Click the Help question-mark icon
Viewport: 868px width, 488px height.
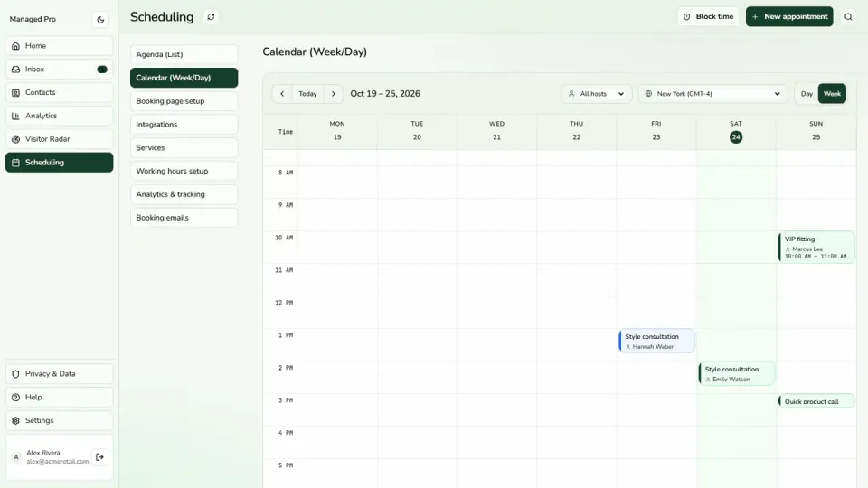click(15, 398)
